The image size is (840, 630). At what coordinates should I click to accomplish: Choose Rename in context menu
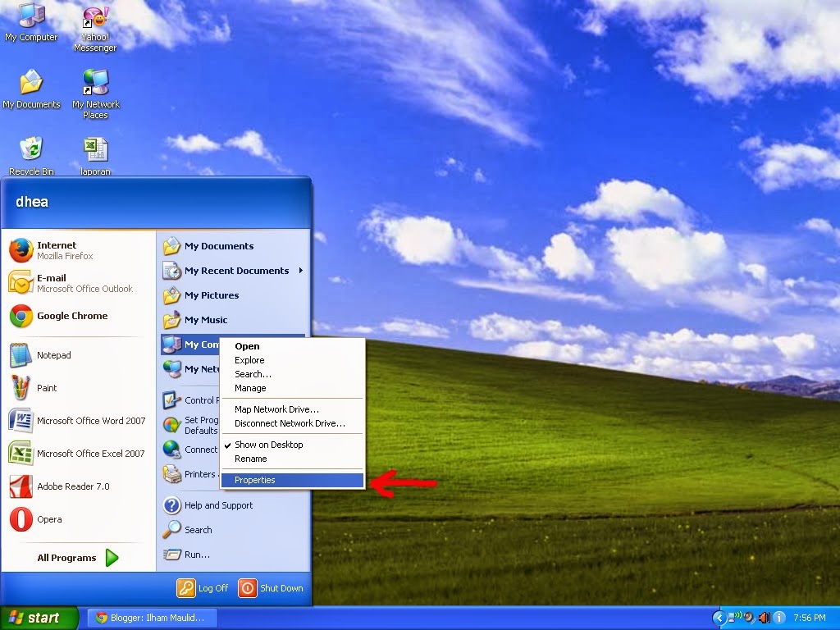point(292,459)
